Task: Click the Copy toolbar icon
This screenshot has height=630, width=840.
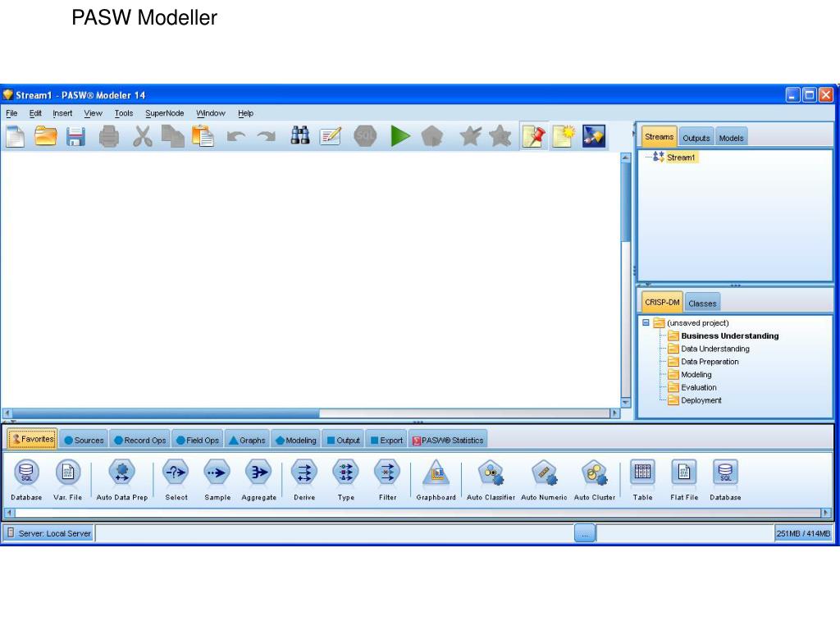Action: pos(172,136)
